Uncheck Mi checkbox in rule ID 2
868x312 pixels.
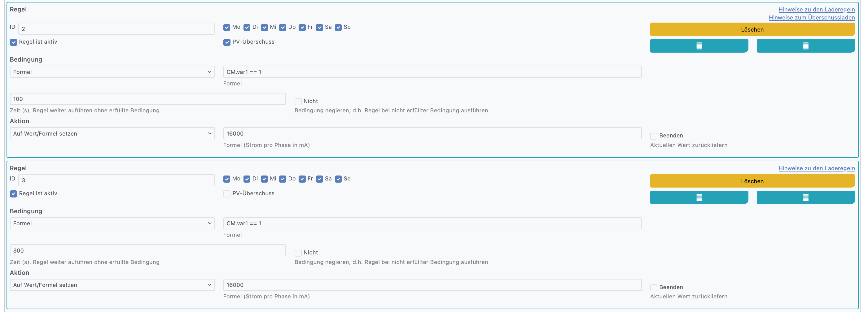[x=265, y=27]
